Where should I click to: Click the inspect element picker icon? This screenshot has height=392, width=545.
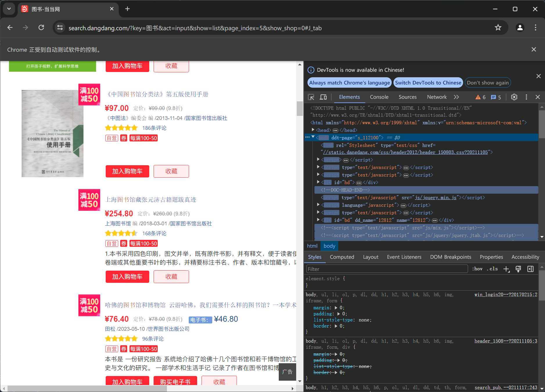tap(311, 97)
